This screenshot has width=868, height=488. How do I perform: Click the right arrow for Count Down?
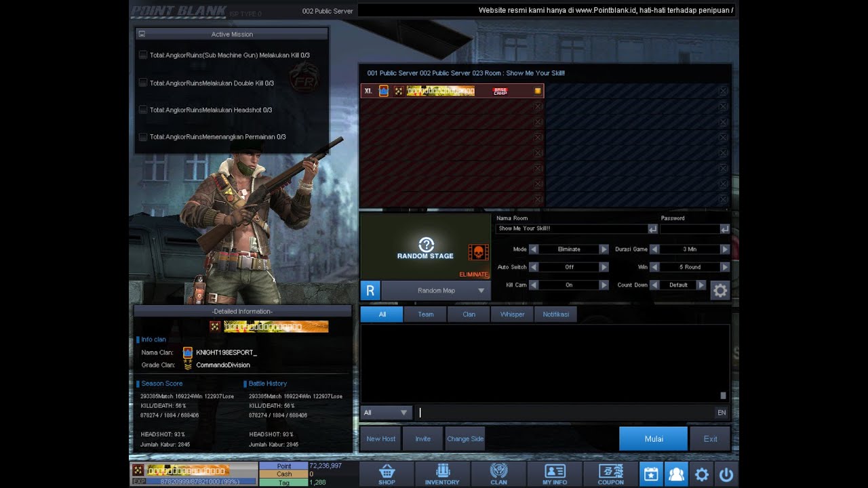[x=701, y=285]
